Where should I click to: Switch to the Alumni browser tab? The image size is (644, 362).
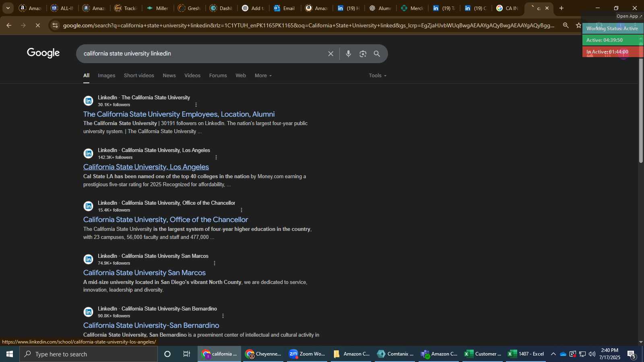[380, 8]
